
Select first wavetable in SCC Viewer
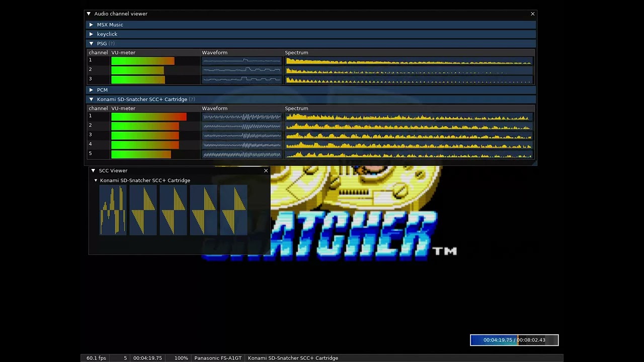click(113, 210)
